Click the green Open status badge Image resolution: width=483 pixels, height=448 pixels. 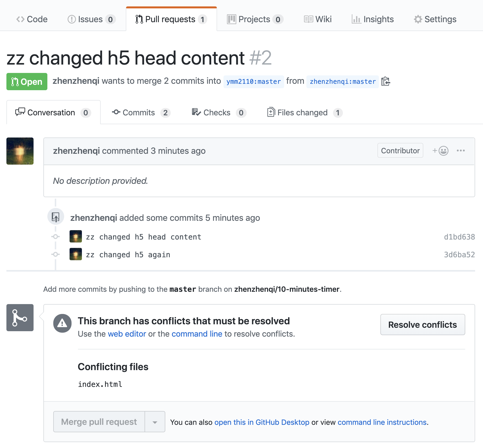[x=27, y=82]
